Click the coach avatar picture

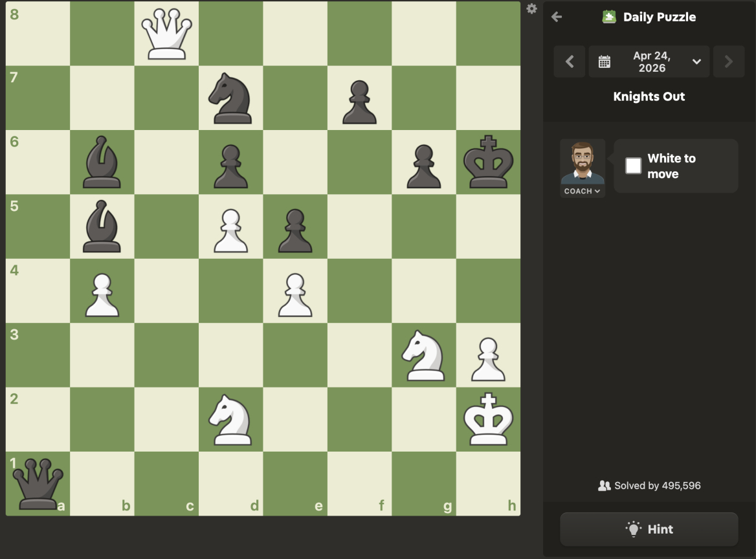(x=583, y=162)
